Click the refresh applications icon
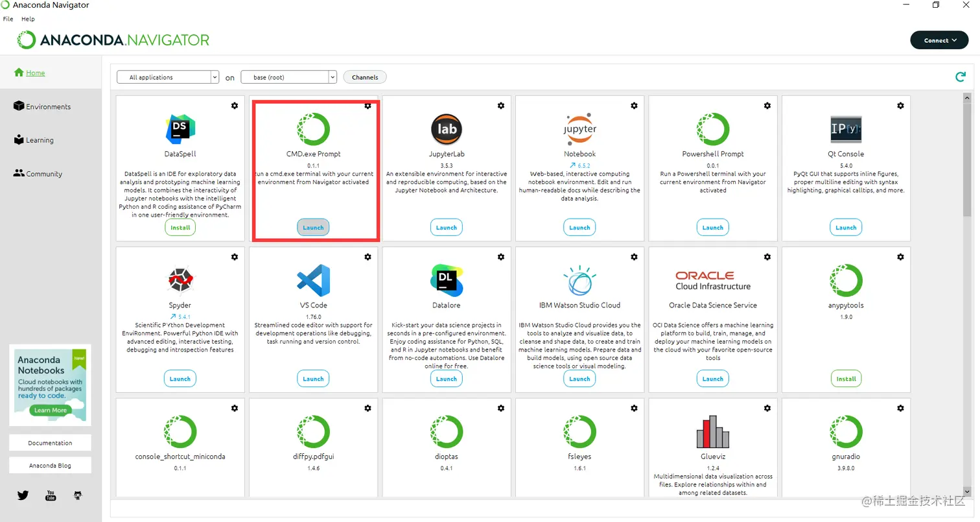Viewport: 980px width, 522px height. point(961,77)
